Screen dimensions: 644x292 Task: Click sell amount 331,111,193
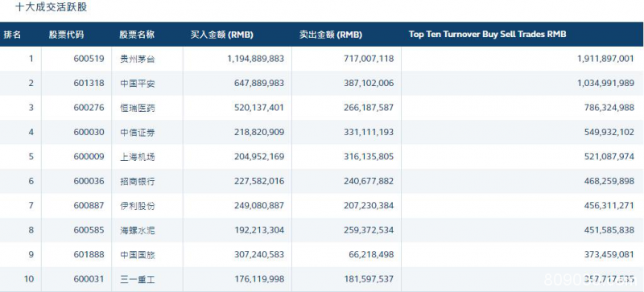(369, 132)
